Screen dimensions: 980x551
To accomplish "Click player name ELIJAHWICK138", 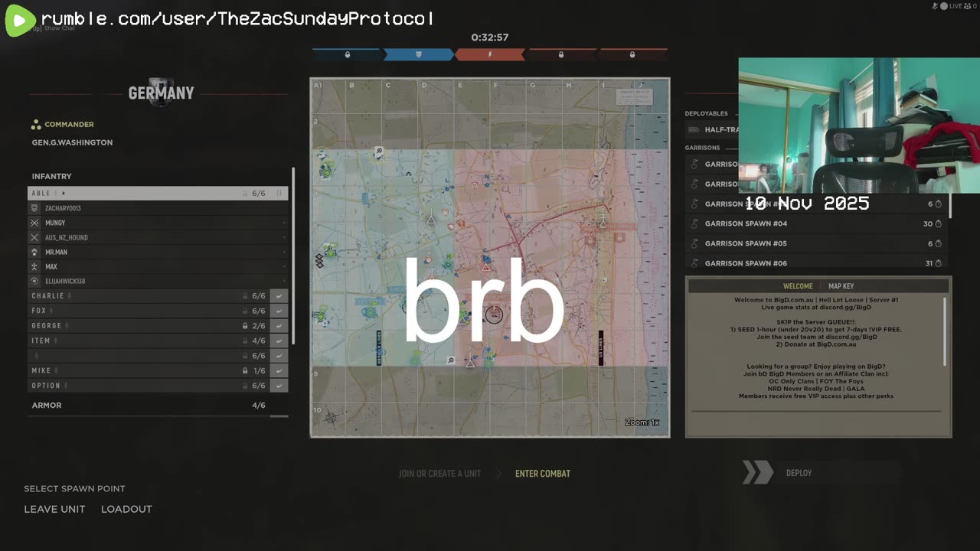I will click(x=65, y=282).
